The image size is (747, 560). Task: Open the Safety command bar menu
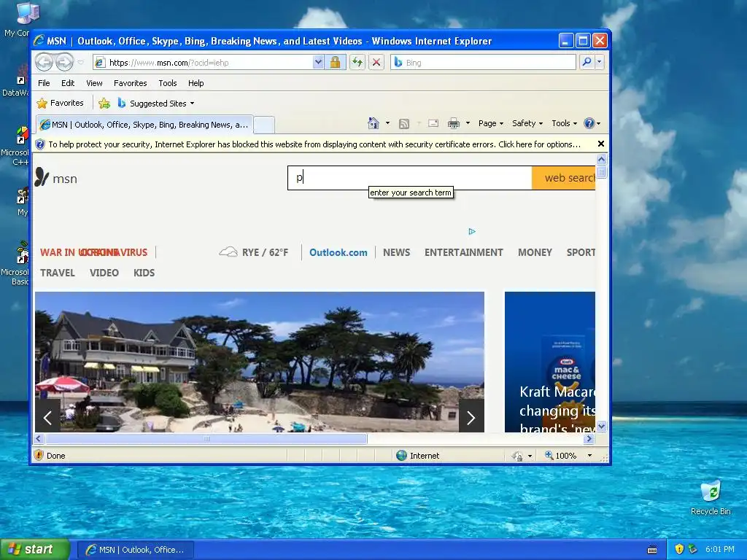coord(527,123)
